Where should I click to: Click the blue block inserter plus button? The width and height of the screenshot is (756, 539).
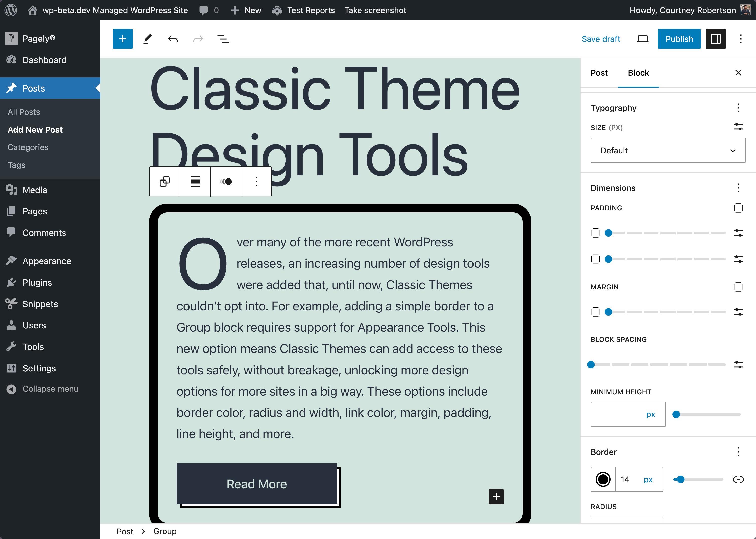click(x=123, y=39)
